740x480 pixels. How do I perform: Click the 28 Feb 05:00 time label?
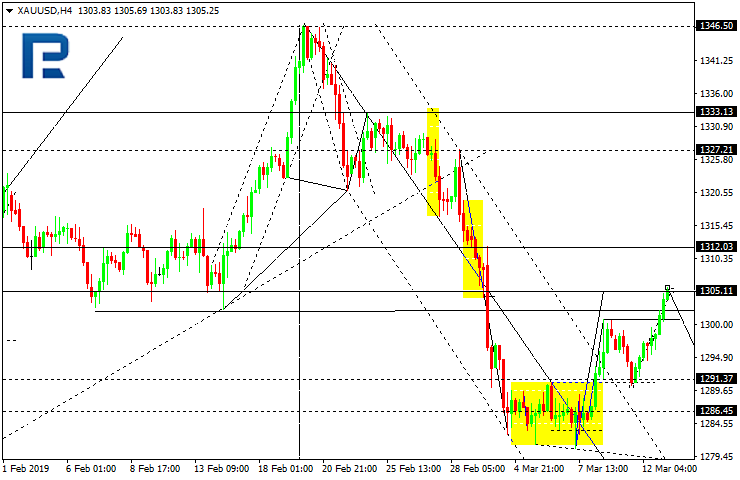(x=478, y=469)
